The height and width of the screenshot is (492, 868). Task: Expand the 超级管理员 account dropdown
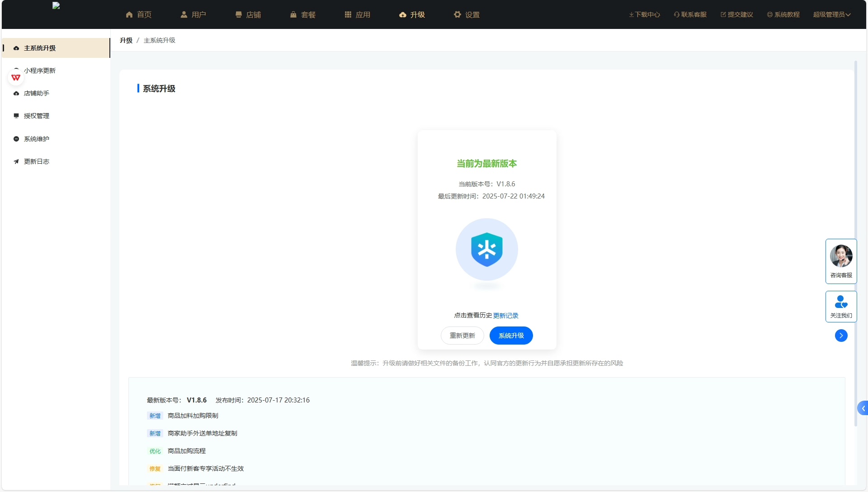(x=832, y=14)
